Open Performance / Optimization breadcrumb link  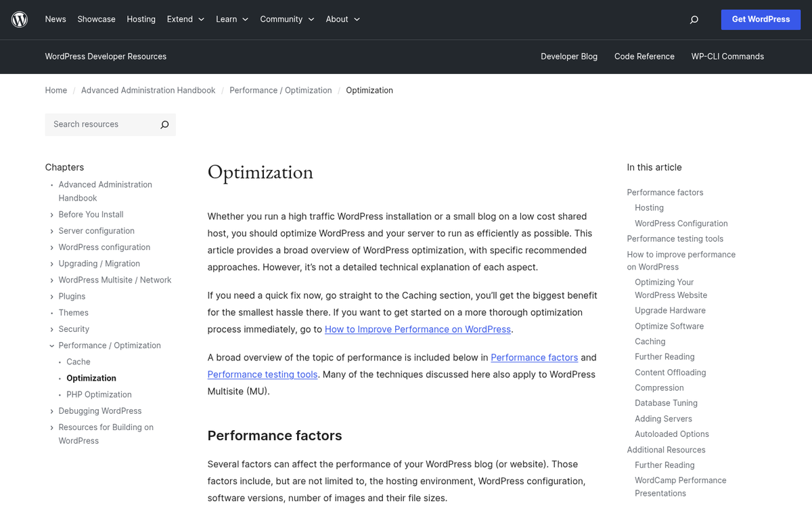tap(281, 90)
